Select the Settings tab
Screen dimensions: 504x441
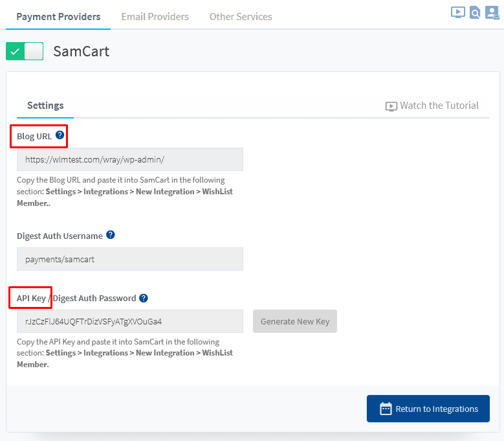click(x=45, y=106)
